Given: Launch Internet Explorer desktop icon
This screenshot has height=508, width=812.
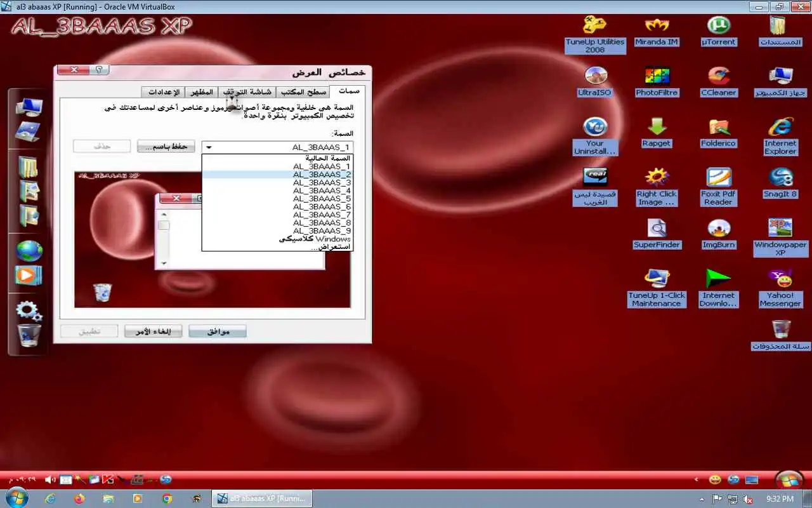Looking at the screenshot, I should pos(780,136).
